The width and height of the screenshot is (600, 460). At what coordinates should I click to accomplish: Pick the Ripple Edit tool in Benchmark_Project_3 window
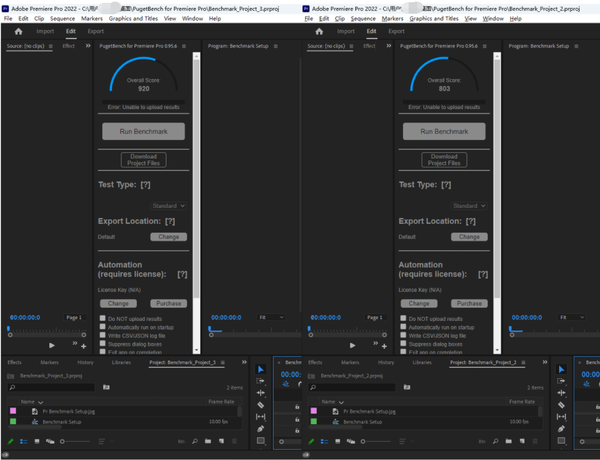(x=261, y=393)
